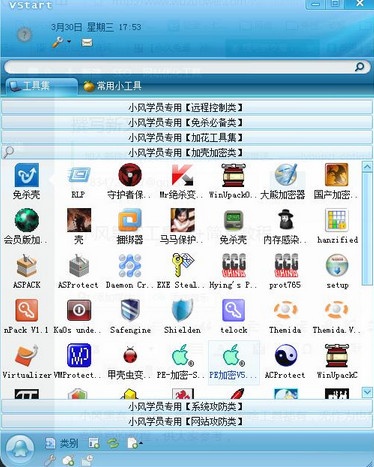Expand the 远程控制类 group
The image size is (374, 467).
[187, 107]
